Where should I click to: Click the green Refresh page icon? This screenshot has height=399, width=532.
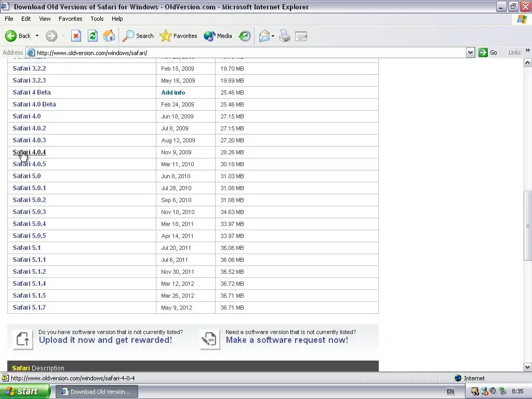pyautogui.click(x=92, y=36)
